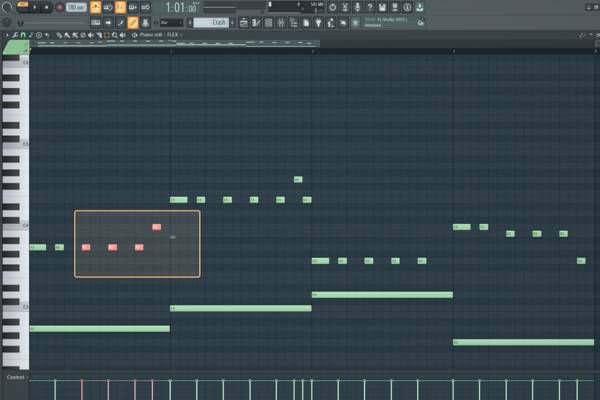
Task: Click the tempo value field
Action: (x=76, y=7)
